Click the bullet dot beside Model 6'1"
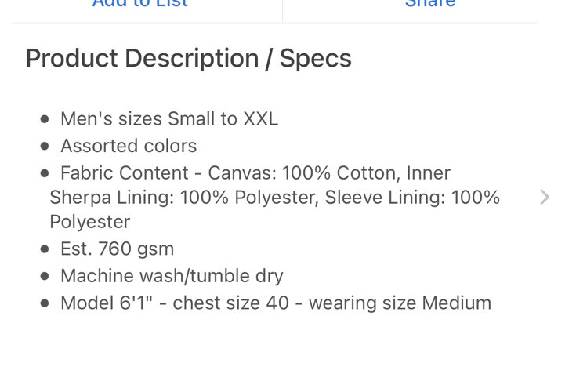 (x=45, y=303)
